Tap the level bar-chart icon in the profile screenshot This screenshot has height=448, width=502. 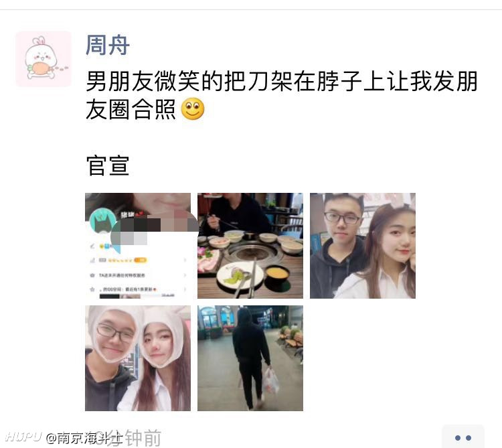(92, 260)
